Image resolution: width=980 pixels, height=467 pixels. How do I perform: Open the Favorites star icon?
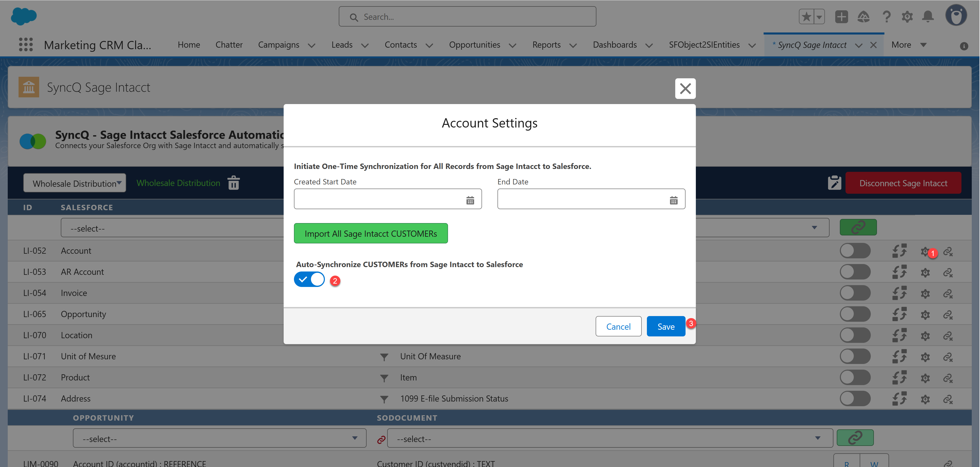click(x=806, y=17)
